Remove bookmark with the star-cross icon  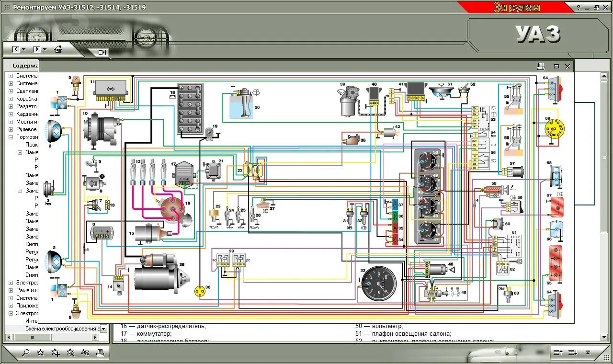tap(70, 353)
